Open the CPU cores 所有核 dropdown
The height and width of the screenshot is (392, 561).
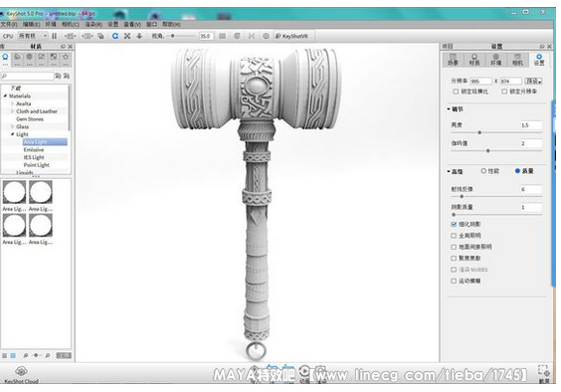[33, 36]
